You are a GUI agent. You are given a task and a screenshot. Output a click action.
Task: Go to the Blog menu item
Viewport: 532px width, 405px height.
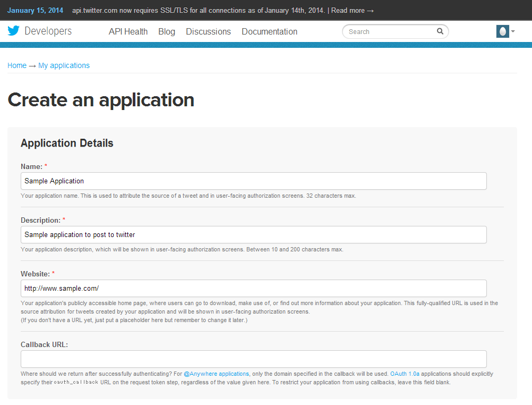[x=167, y=31]
